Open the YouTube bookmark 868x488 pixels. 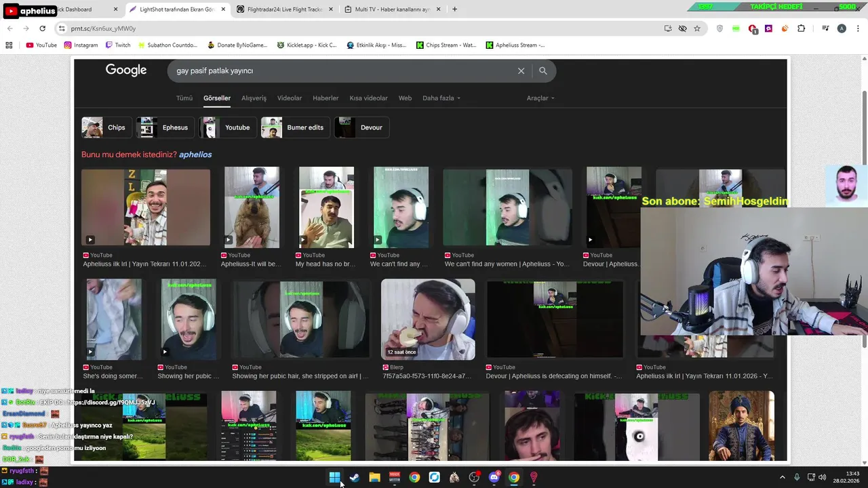[41, 45]
